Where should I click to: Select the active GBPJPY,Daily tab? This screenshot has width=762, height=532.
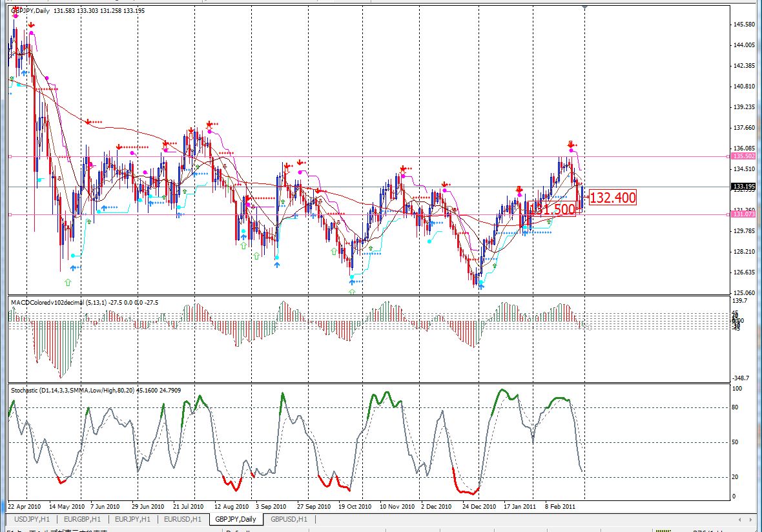236,519
